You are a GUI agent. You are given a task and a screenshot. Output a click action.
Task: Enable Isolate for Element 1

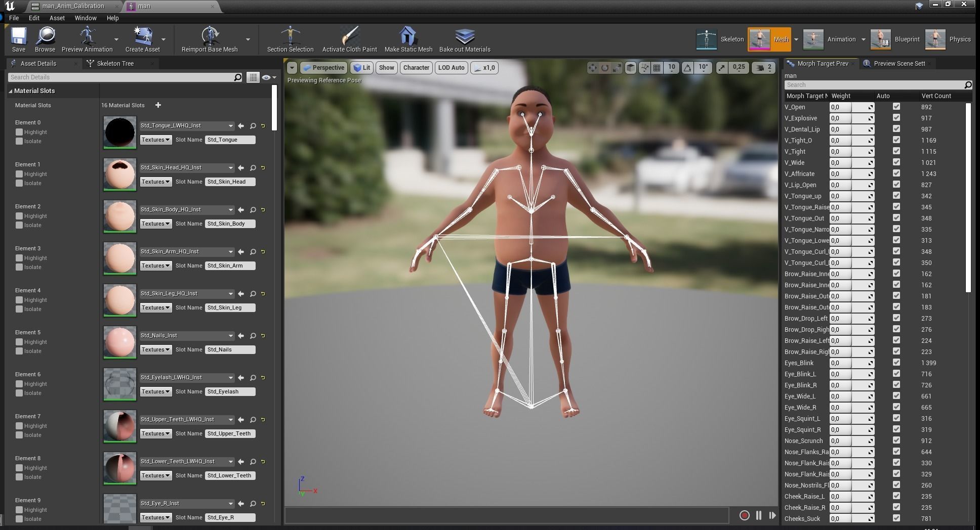19,183
